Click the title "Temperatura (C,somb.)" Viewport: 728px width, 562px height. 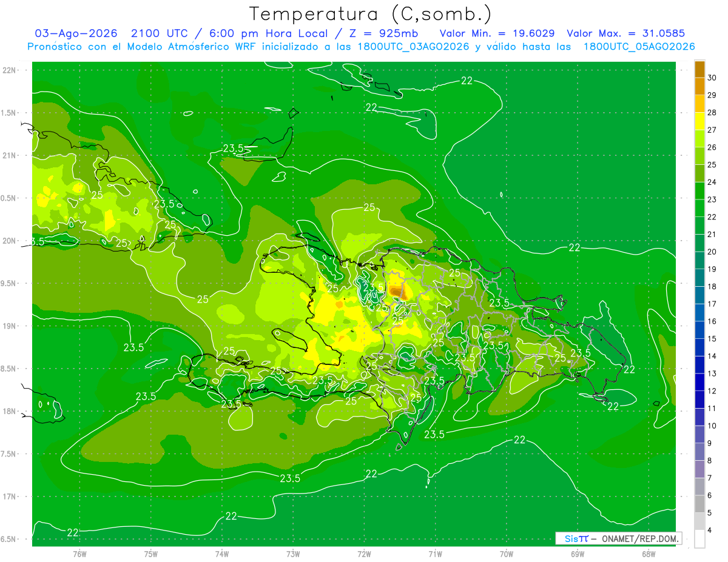click(x=370, y=13)
